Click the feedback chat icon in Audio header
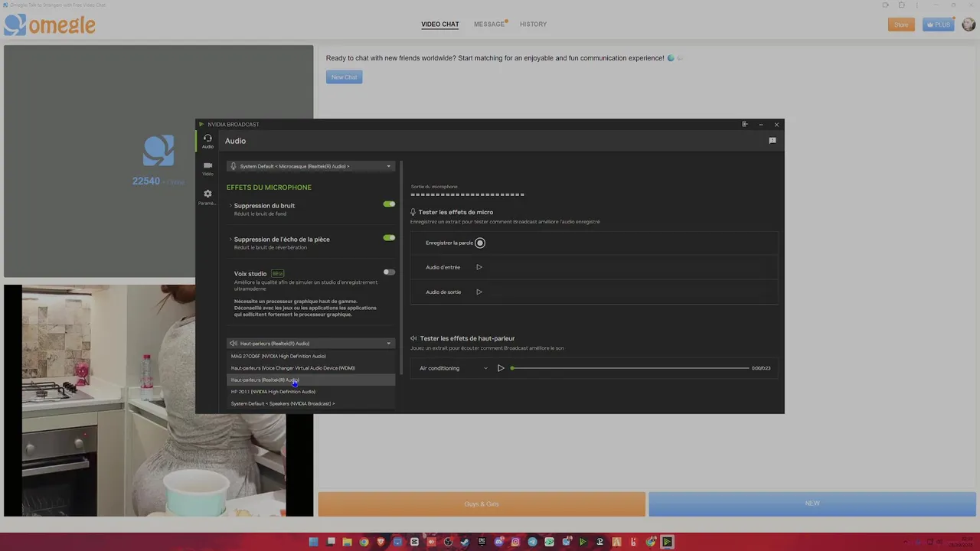The width and height of the screenshot is (980, 551). (773, 141)
